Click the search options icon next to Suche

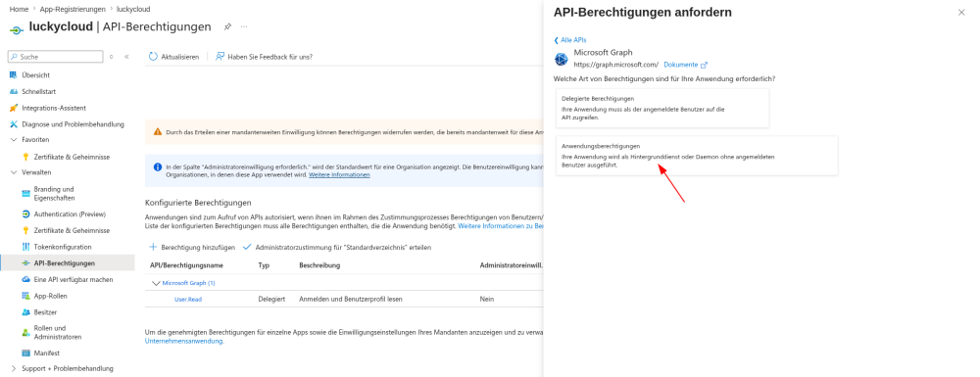click(x=112, y=57)
